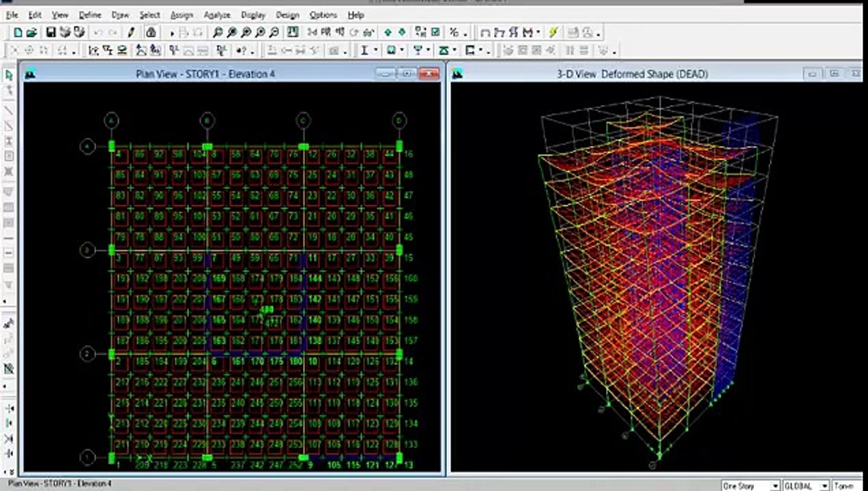
Task: Switch to 3-D view using the 3-d icon
Action: [313, 32]
